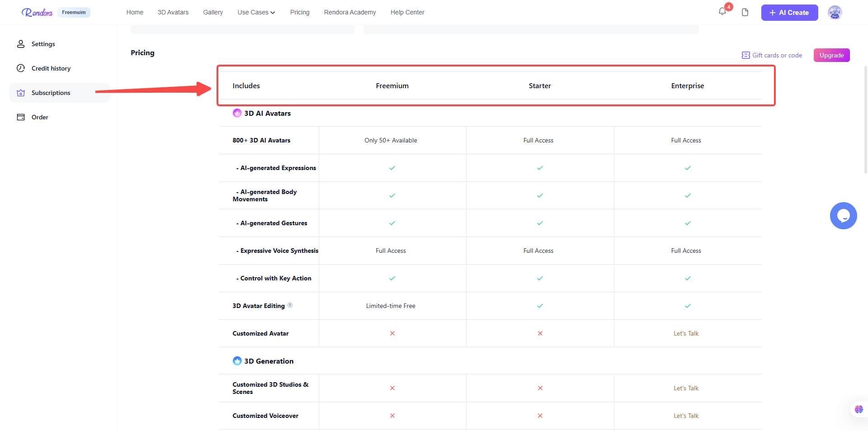Click the 'Only 50+ Available' cell

(391, 140)
